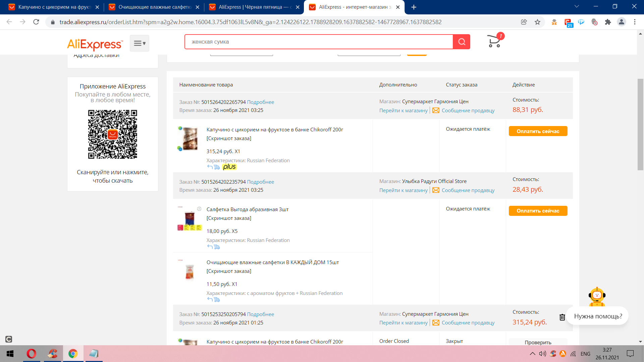Open Капучино с цикорием product title, first order
The height and width of the screenshot is (362, 644).
pyautogui.click(x=275, y=130)
